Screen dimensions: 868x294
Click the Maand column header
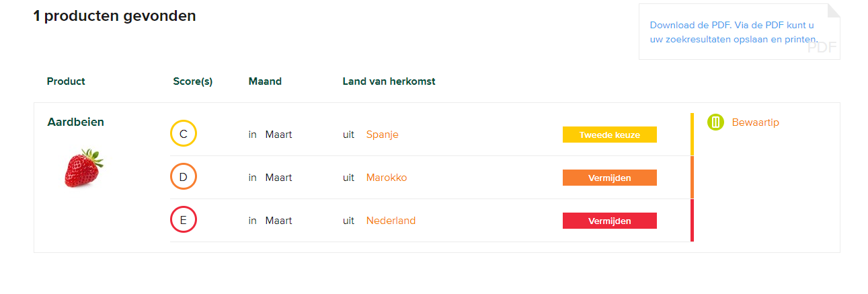coord(265,81)
